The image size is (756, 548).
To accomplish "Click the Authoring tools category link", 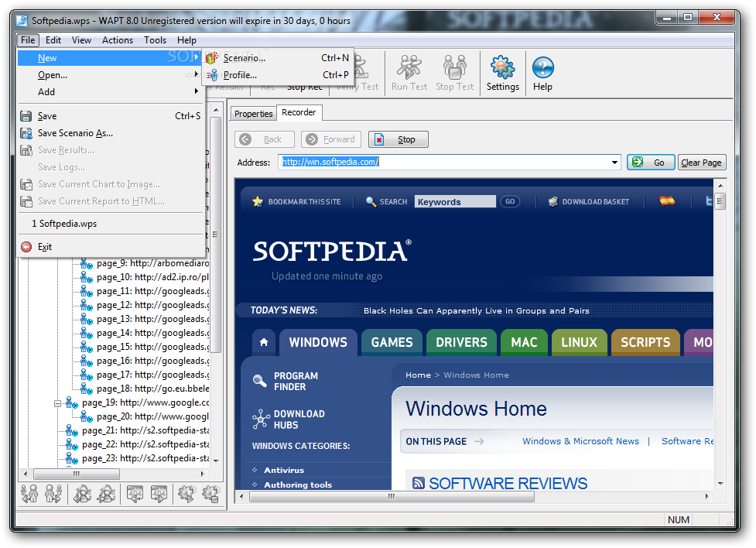I will tap(297, 485).
